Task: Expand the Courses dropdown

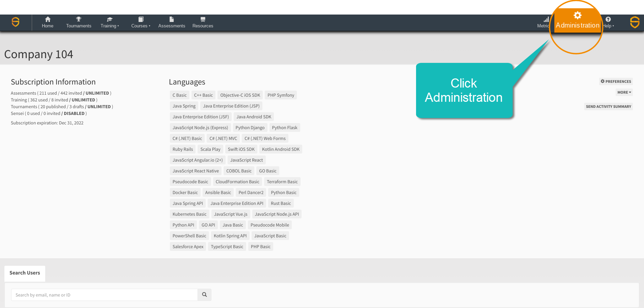Action: (141, 26)
